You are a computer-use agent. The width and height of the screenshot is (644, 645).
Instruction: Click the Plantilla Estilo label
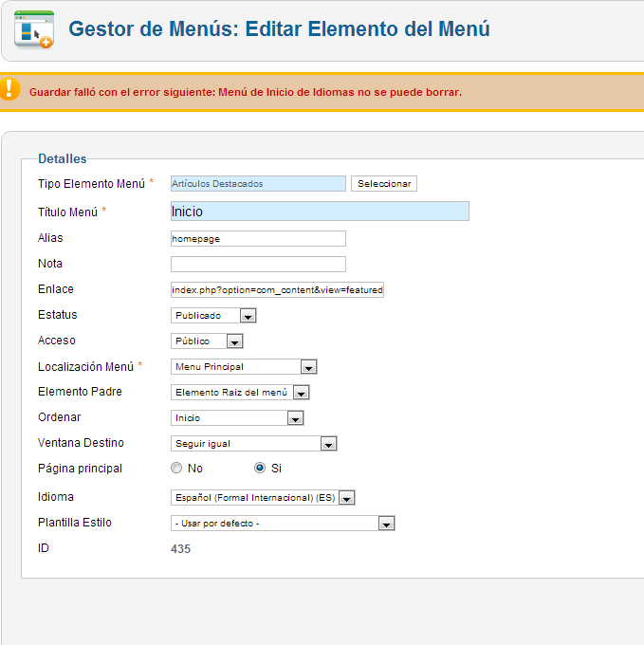click(75, 523)
